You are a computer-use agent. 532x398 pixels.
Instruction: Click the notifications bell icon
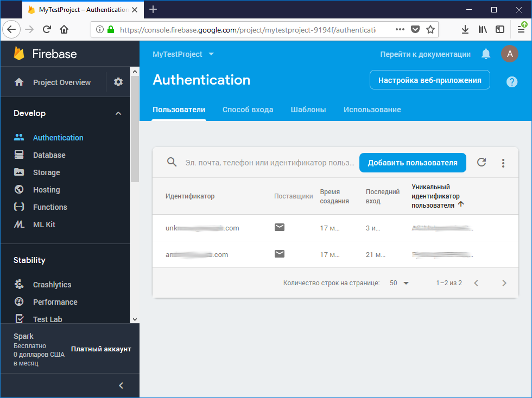(x=486, y=54)
